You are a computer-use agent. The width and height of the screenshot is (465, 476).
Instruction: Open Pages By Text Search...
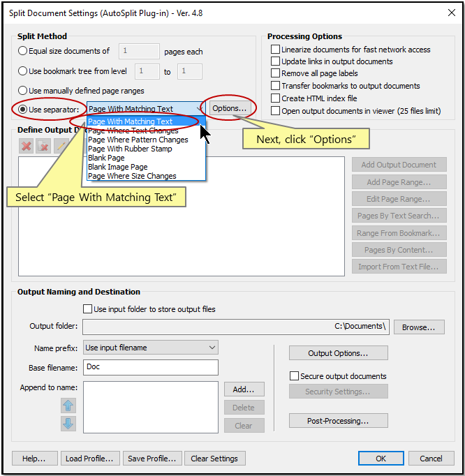(399, 216)
